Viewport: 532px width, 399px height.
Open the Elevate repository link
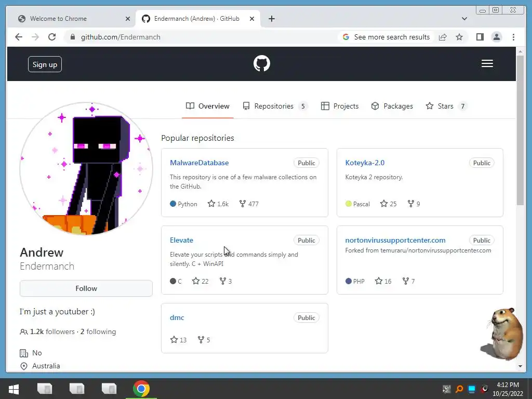(x=181, y=240)
